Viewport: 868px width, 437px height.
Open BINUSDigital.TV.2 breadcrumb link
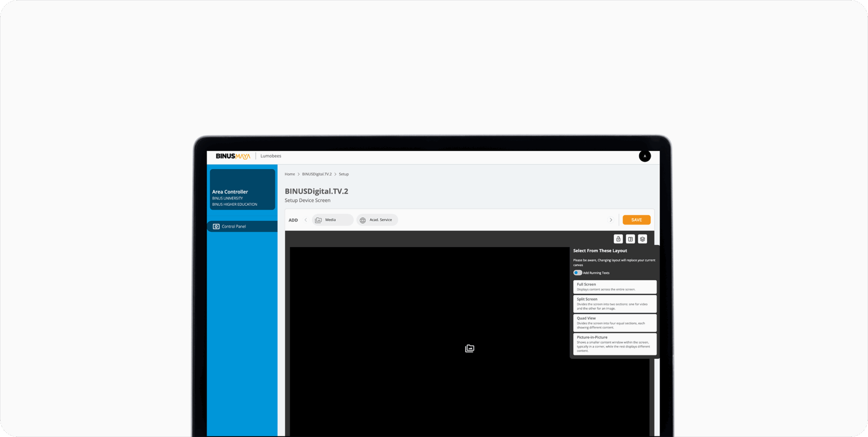click(316, 174)
